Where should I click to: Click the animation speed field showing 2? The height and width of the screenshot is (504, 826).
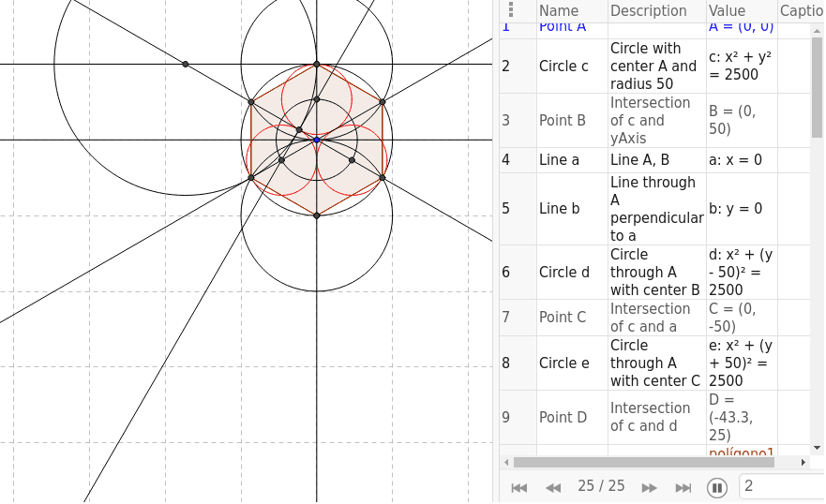coord(782,486)
